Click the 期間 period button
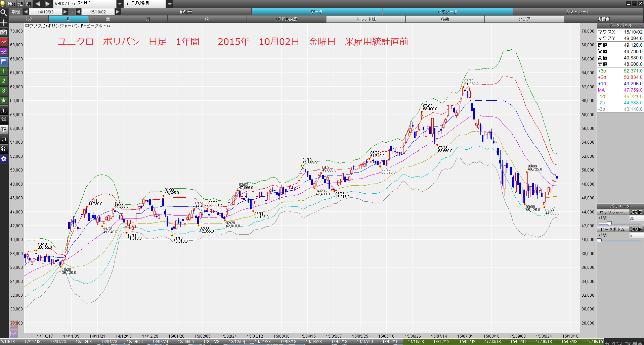The width and height of the screenshot is (644, 345). (x=15, y=12)
